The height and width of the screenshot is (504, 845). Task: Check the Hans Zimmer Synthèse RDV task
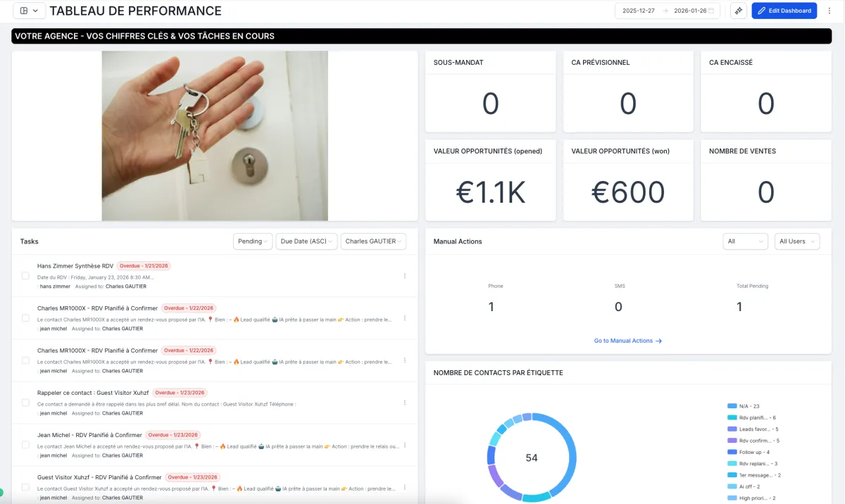point(25,276)
